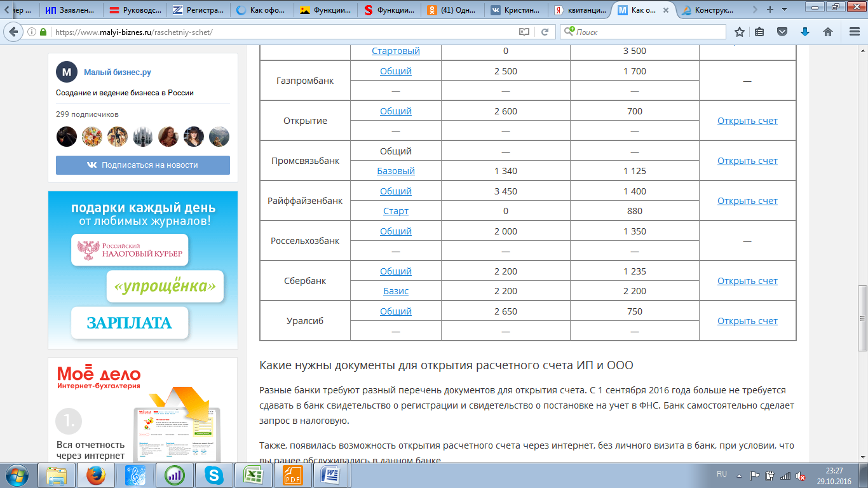Open the music note app in taskbar
Screen dimensions: 868x488
135,475
